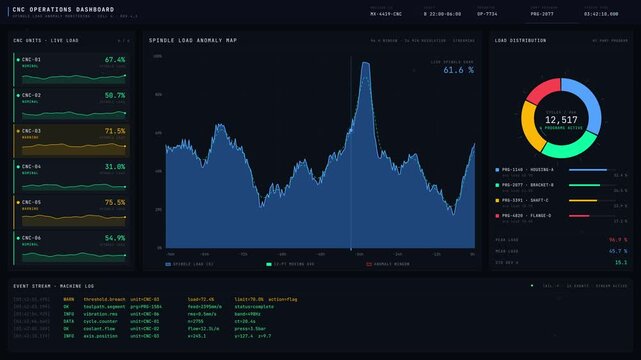
Task: Toggle Spindle Load series legend swatch
Action: click(x=168, y=264)
